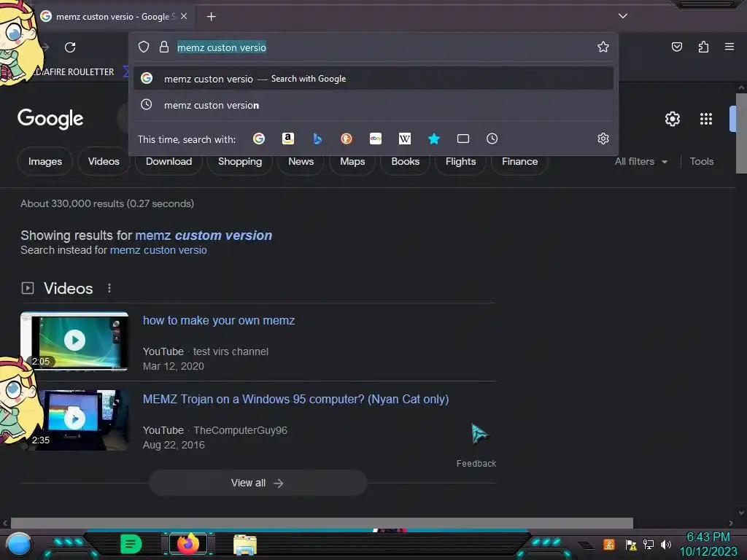Image resolution: width=747 pixels, height=560 pixels.
Task: Open the search Tools option
Action: pyautogui.click(x=702, y=161)
